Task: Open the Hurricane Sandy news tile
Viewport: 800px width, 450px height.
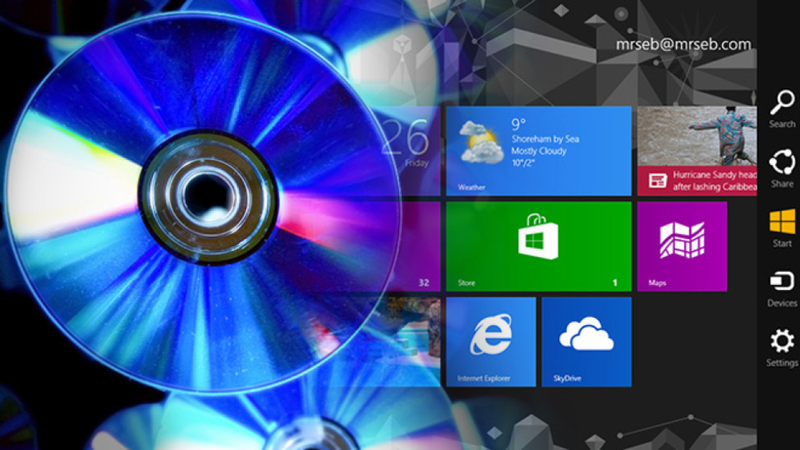Action: (697, 151)
